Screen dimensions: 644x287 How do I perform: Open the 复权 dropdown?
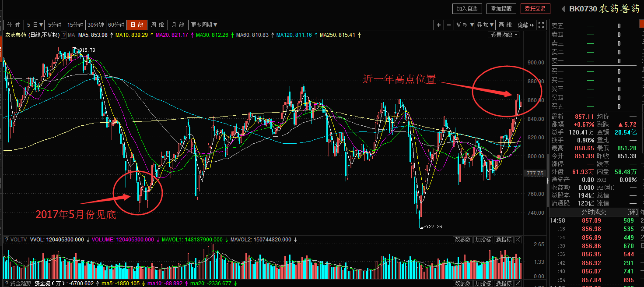tap(465, 25)
